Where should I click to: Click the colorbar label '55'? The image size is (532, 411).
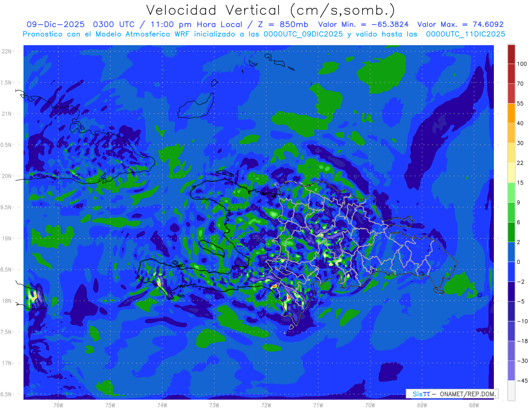(x=520, y=103)
